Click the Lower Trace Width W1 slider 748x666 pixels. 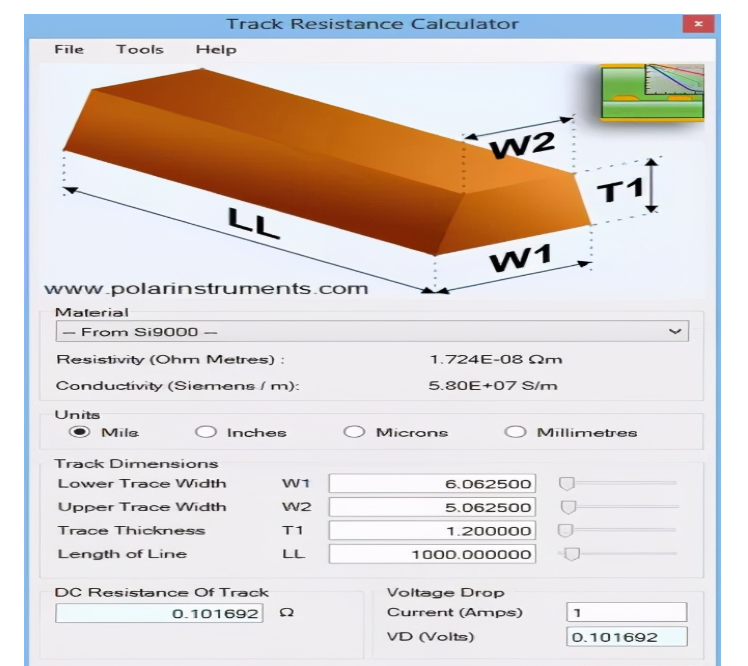(x=567, y=484)
